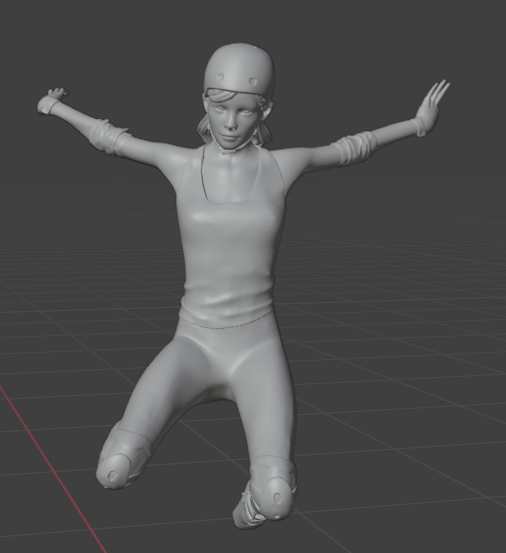506x553 pixels.
Task: Select the wrist guard below the open hand
Action: point(422,126)
